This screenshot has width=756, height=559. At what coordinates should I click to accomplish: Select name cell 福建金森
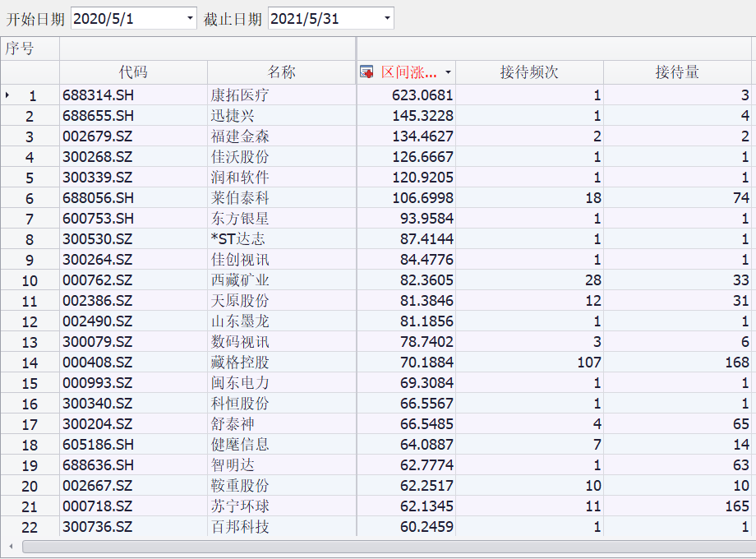[x=282, y=136]
